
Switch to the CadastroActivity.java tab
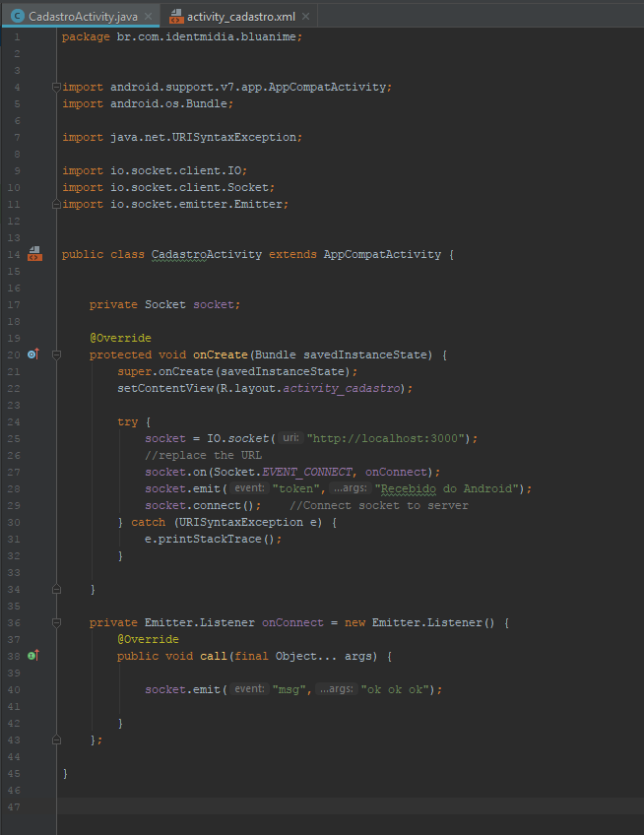[x=82, y=16]
